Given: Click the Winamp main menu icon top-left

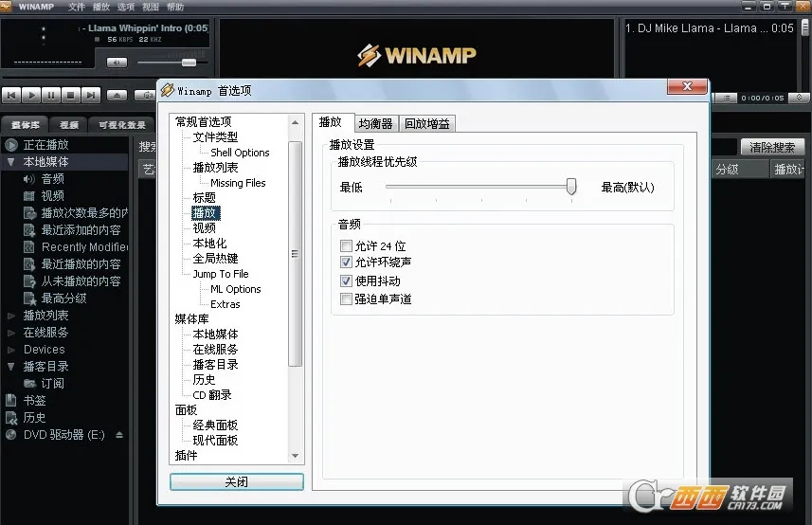Looking at the screenshot, I should point(5,7).
